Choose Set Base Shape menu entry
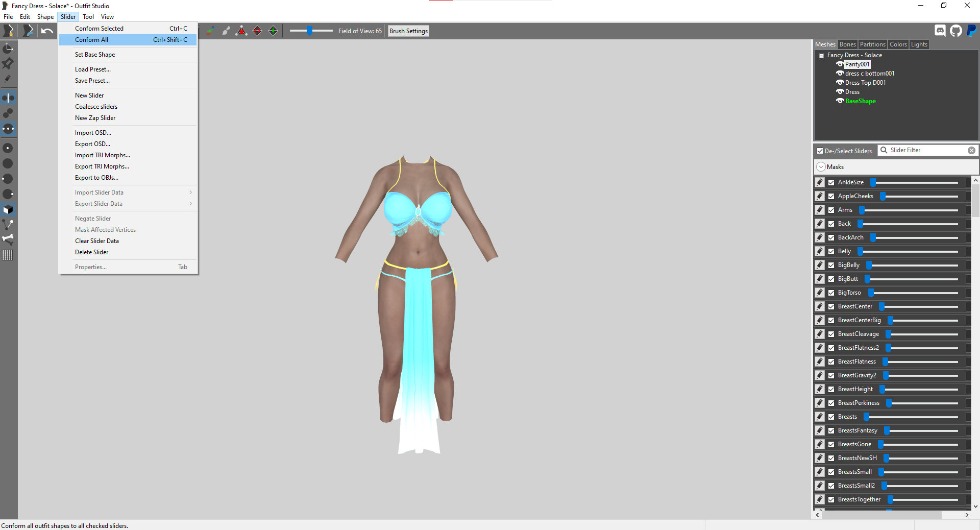 tap(128, 55)
